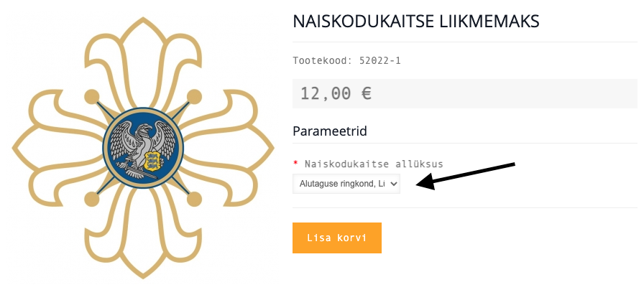
Task: Select the eagle in the blue emblem center
Action: [142, 149]
